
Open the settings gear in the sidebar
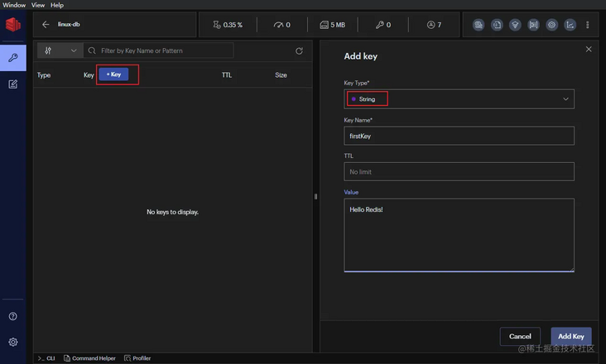pos(12,342)
